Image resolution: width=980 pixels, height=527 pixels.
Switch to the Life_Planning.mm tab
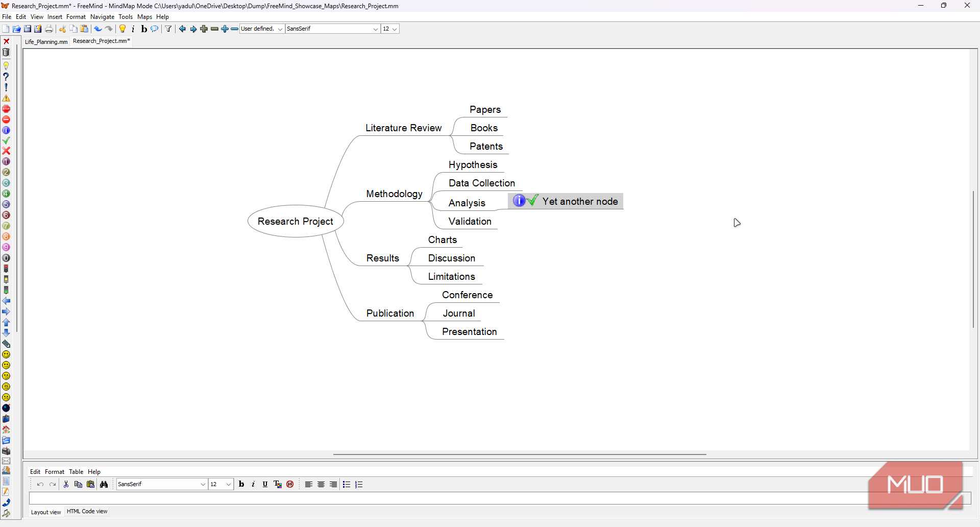tap(46, 42)
